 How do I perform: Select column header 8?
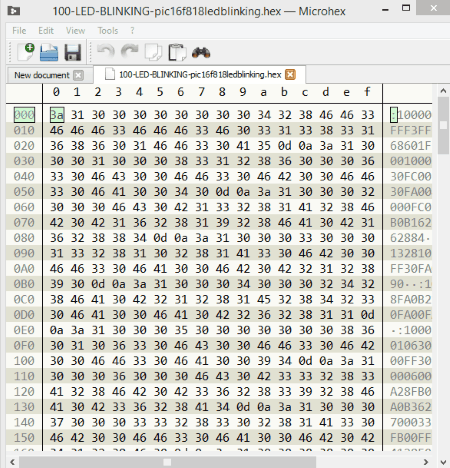(x=222, y=92)
